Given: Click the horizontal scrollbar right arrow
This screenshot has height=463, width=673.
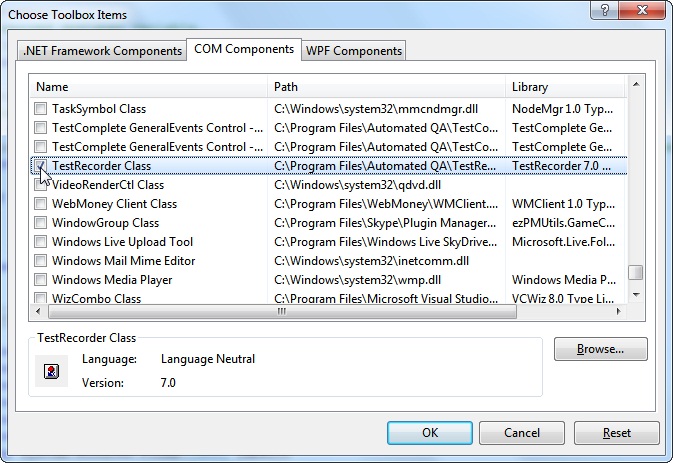Looking at the screenshot, I should (617, 312).
